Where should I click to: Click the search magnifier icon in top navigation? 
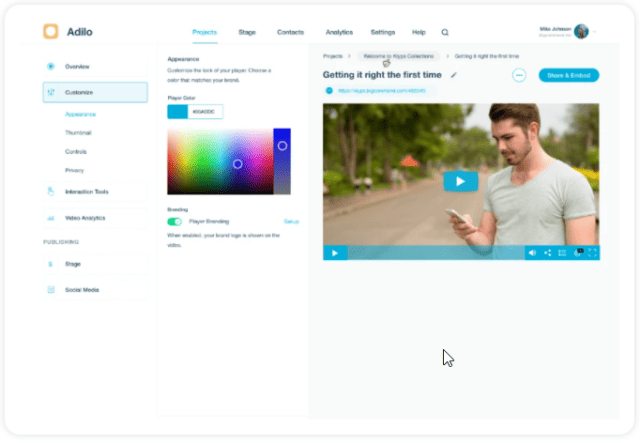(445, 32)
